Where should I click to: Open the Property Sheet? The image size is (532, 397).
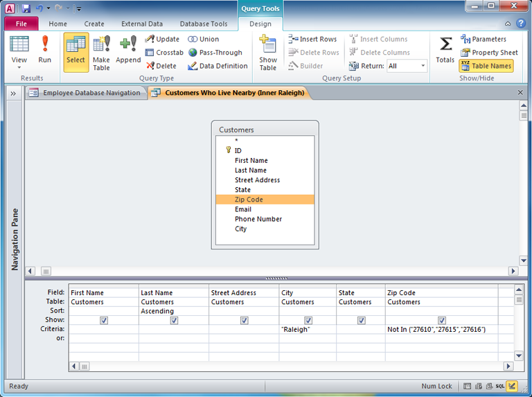point(489,53)
